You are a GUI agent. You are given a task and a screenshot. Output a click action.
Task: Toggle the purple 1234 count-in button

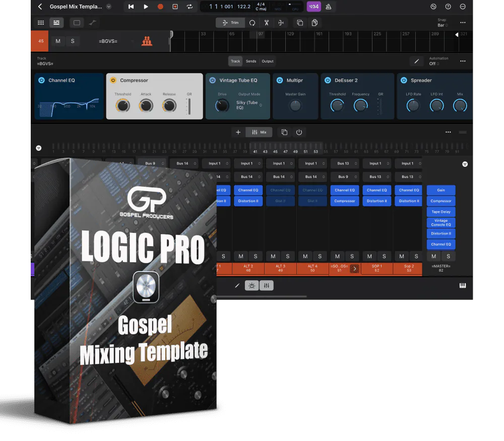(x=313, y=7)
